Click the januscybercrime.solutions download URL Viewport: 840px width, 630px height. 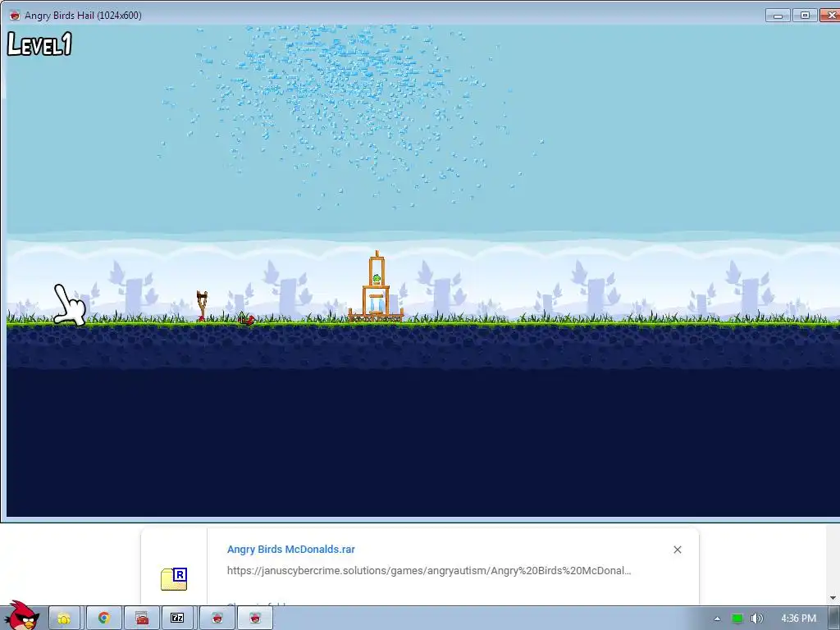click(428, 571)
